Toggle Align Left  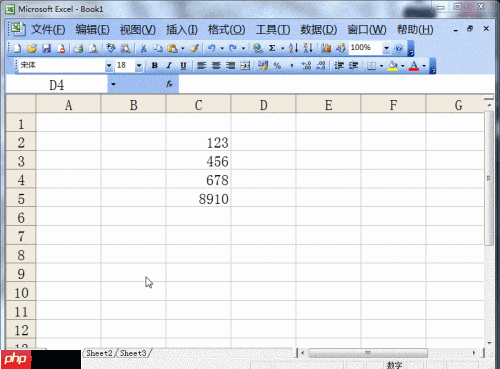coord(201,66)
